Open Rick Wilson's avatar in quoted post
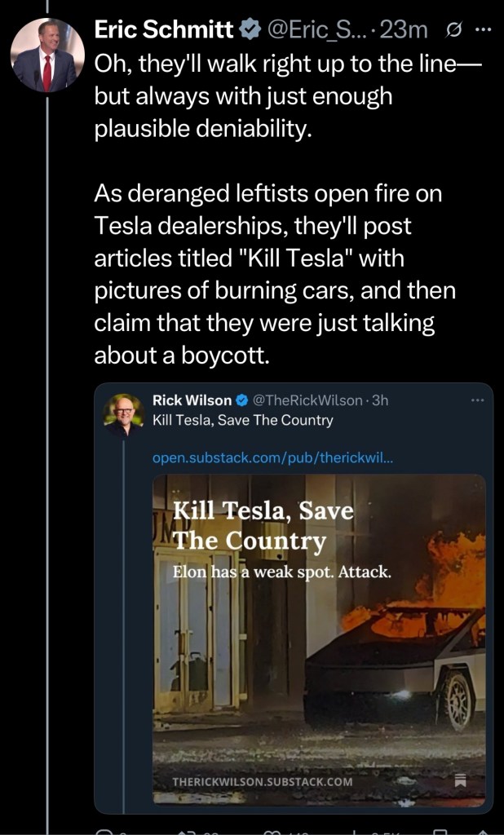The height and width of the screenshot is (835, 504). [x=124, y=412]
